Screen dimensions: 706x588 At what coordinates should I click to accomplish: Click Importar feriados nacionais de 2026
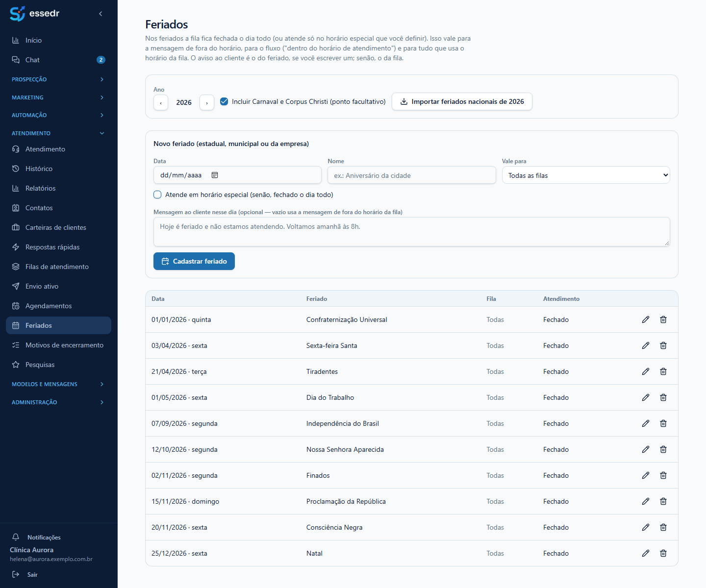[x=462, y=101]
